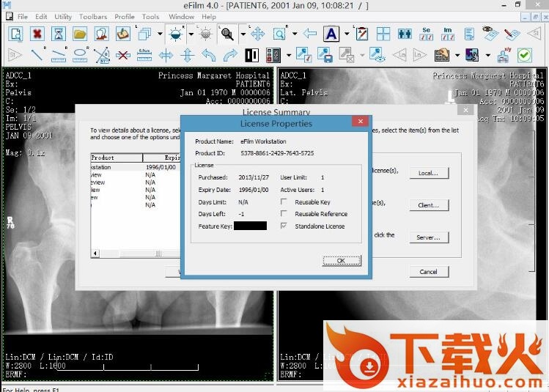Click the key image save disk icon
Image resolution: width=549 pixels, height=392 pixels.
[x=325, y=55]
